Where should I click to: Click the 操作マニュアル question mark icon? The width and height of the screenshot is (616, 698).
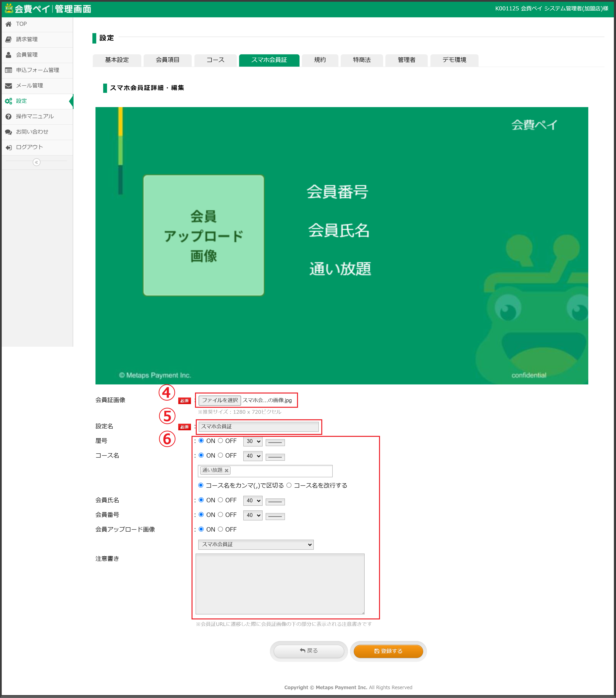[x=8, y=117]
